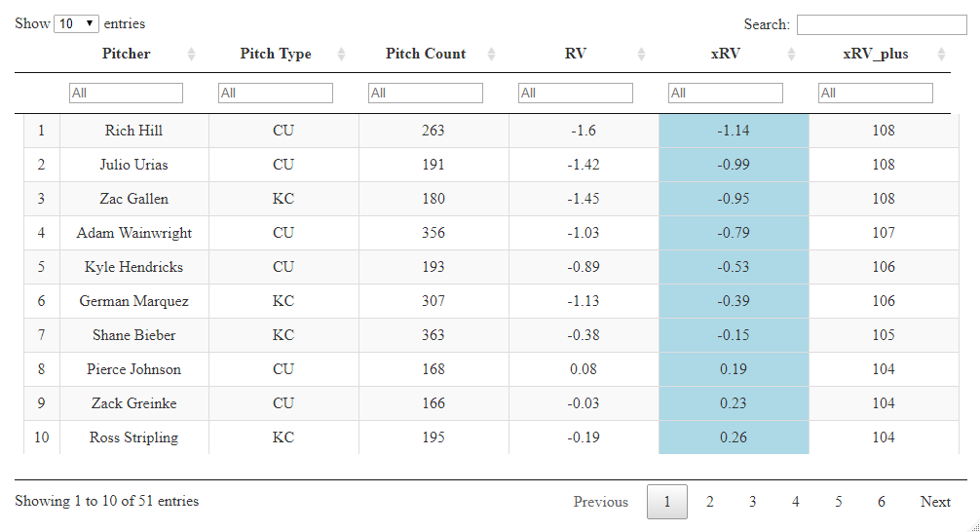Click the Zack Greinke pitcher cell

pos(133,403)
